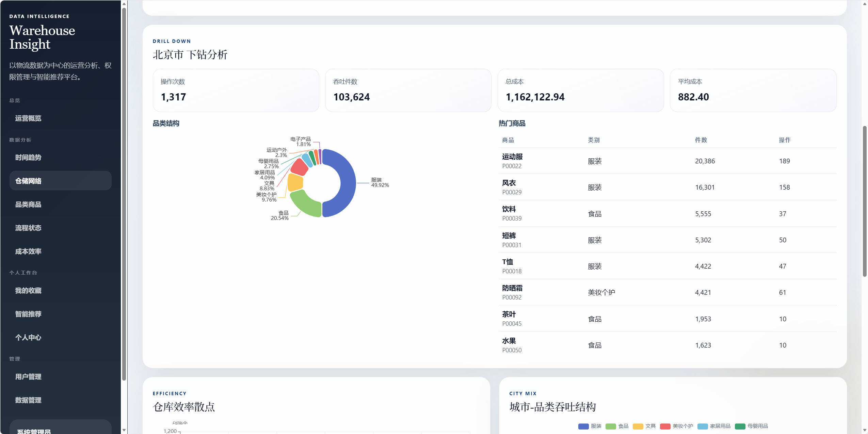This screenshot has width=868, height=434.
Task: Select the 仓储网络 sidebar item
Action: point(28,181)
